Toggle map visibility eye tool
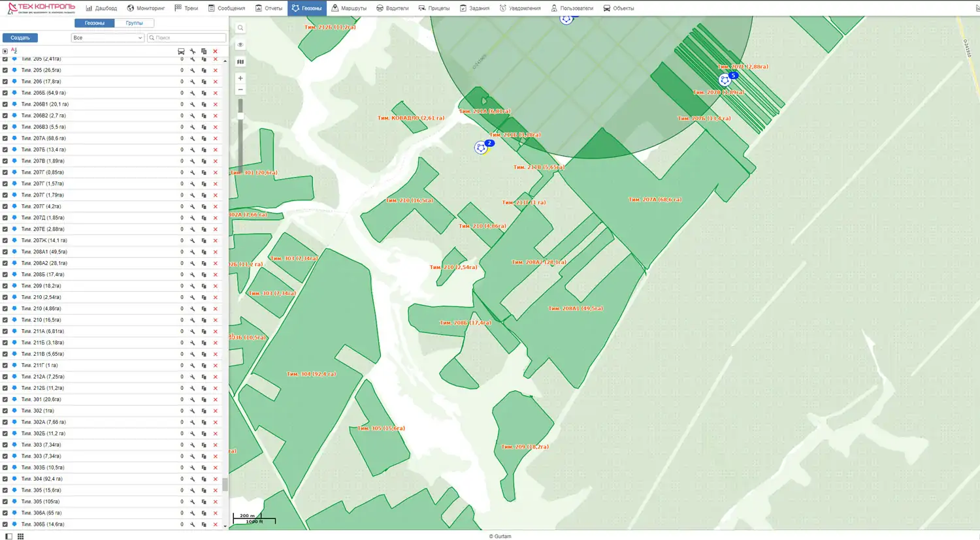The width and height of the screenshot is (980, 540). (x=240, y=45)
